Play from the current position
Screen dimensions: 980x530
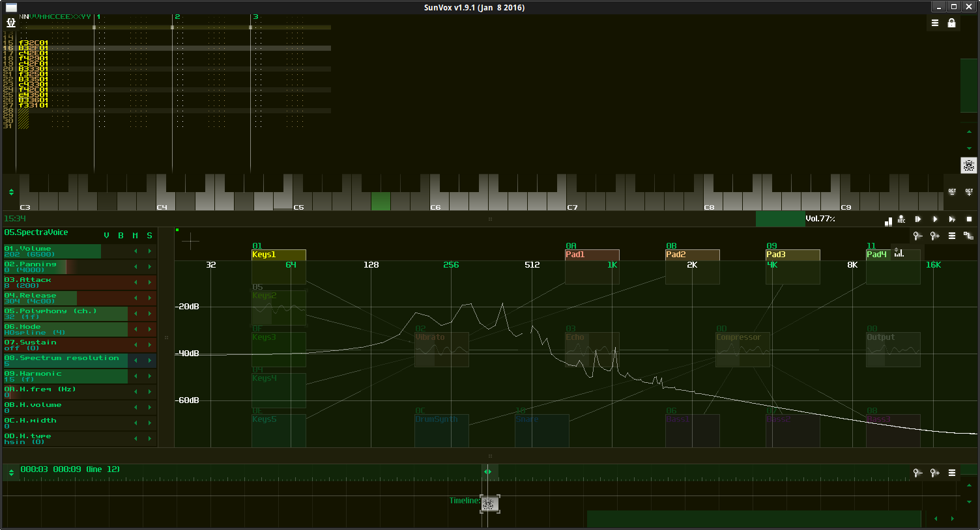click(935, 219)
